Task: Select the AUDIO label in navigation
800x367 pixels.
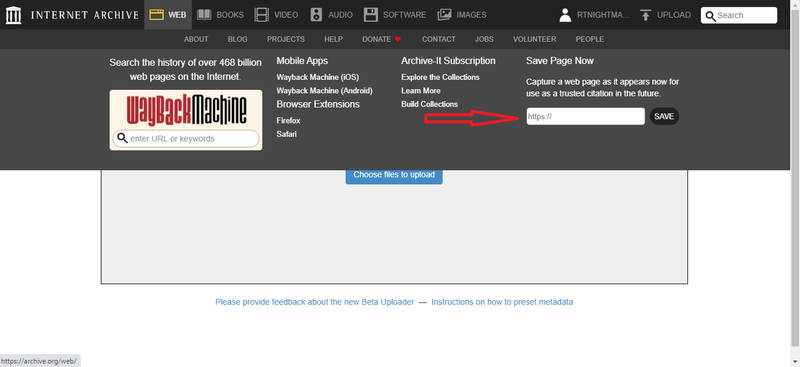Action: pos(340,15)
